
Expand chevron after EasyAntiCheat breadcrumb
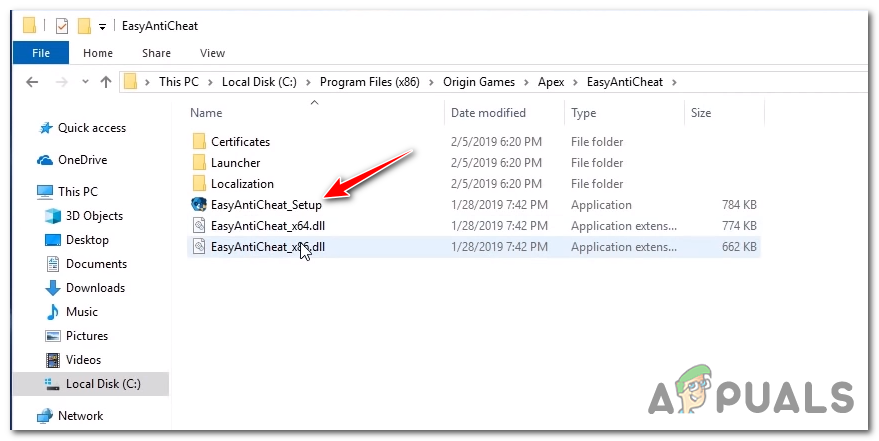[x=674, y=82]
